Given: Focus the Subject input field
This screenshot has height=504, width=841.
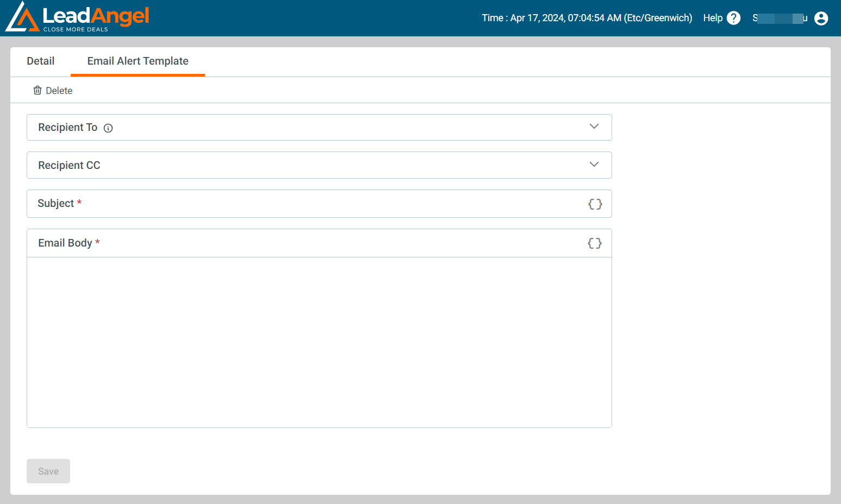Looking at the screenshot, I should 319,204.
